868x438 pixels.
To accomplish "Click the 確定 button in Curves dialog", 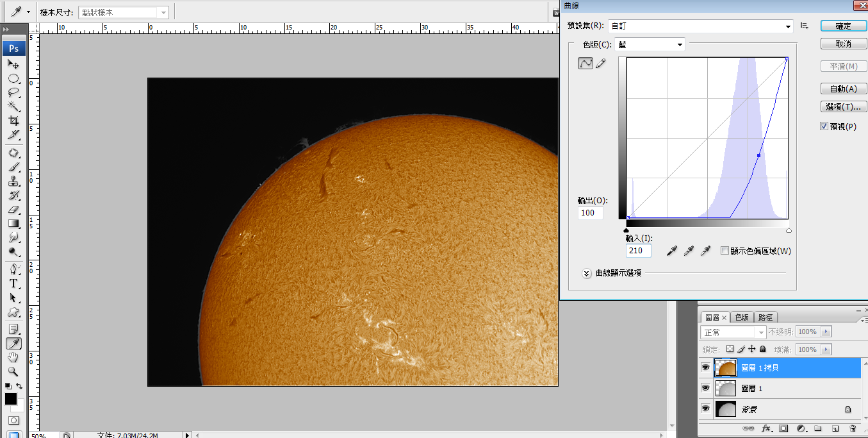I will coord(843,26).
